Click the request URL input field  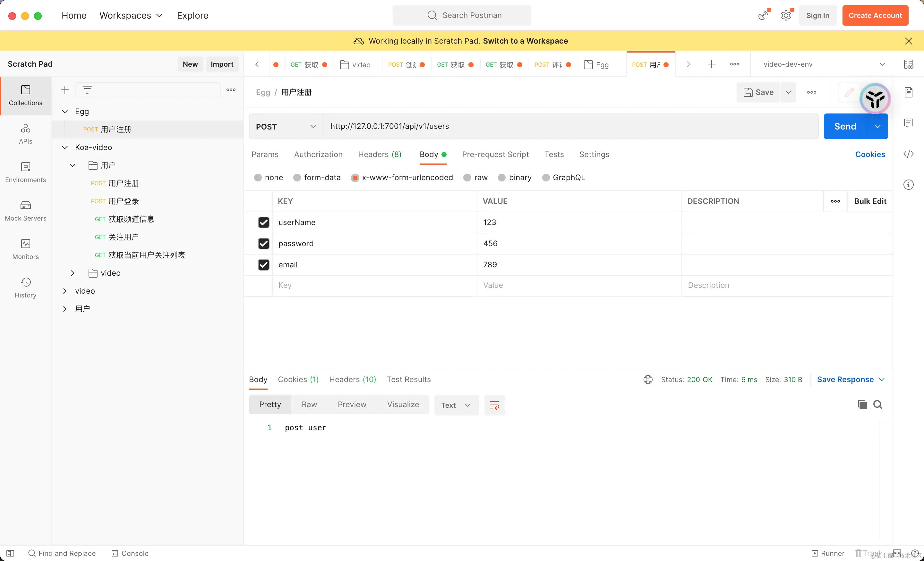(x=571, y=126)
